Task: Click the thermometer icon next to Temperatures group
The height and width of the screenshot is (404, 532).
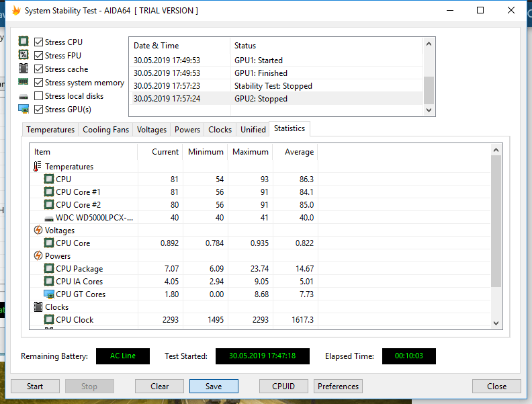Action: click(x=38, y=166)
